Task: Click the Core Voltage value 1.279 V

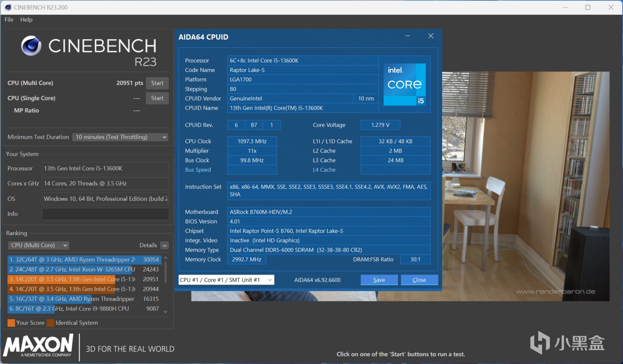Action: tap(380, 125)
